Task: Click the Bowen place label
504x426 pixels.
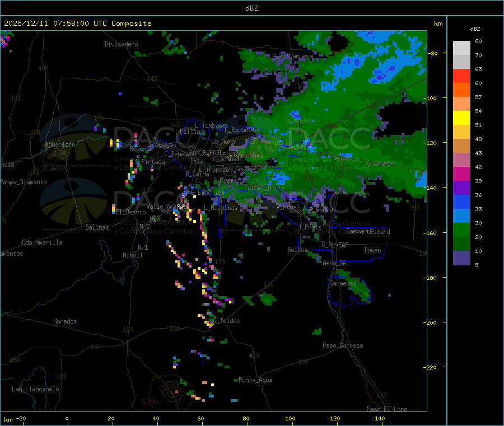Action: click(x=372, y=250)
